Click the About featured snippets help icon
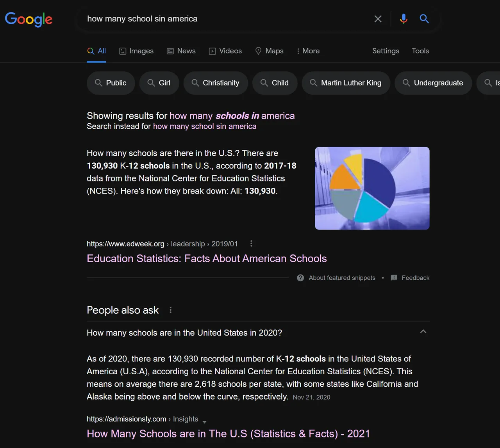 [x=300, y=278]
